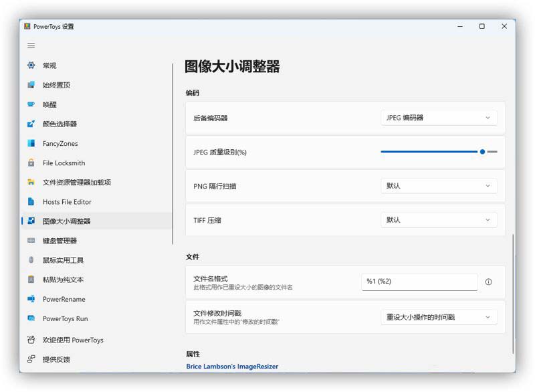Expand the 文件修改时间戳 dropdown
The height and width of the screenshot is (392, 535).
(439, 317)
